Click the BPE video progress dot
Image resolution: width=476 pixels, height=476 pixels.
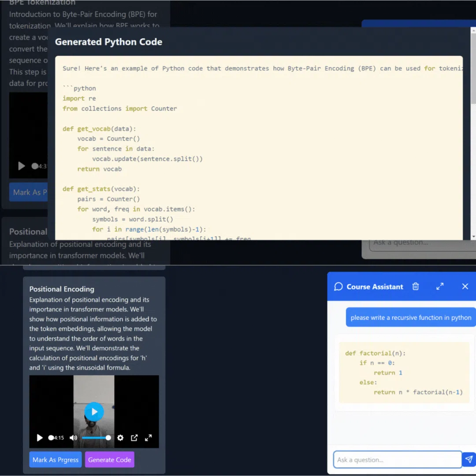[x=35, y=166]
